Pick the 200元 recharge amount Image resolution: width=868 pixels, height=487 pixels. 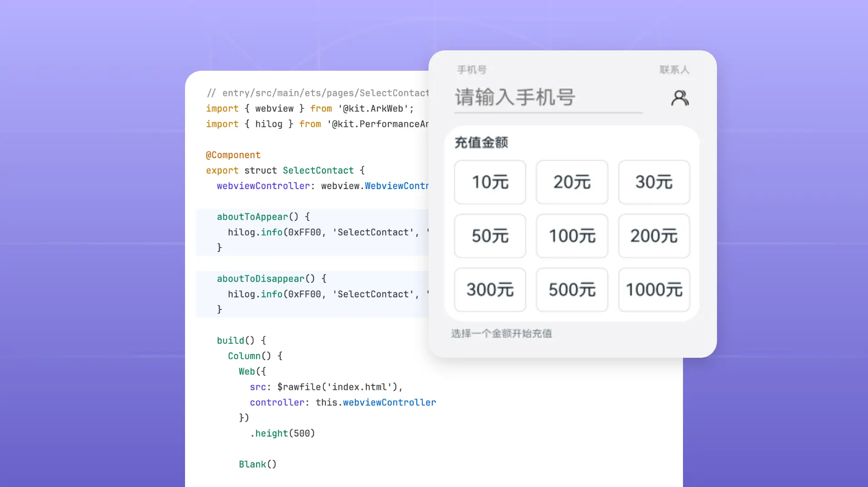click(654, 236)
